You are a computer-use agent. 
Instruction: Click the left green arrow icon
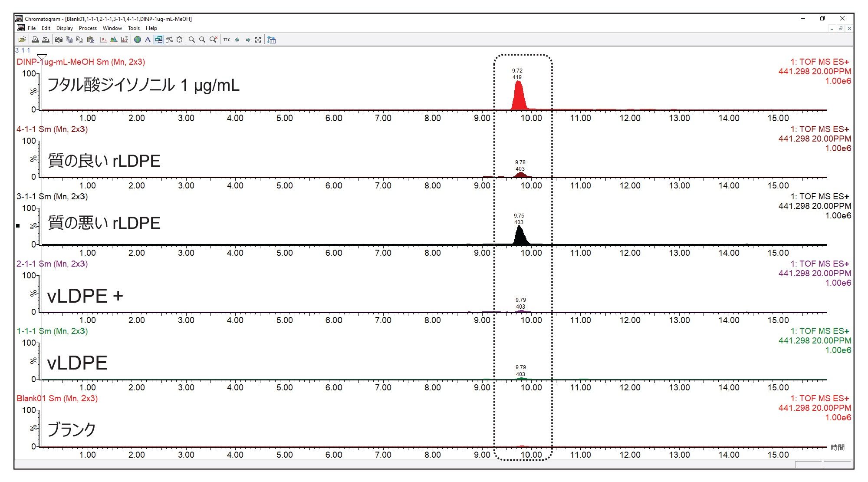(x=237, y=40)
